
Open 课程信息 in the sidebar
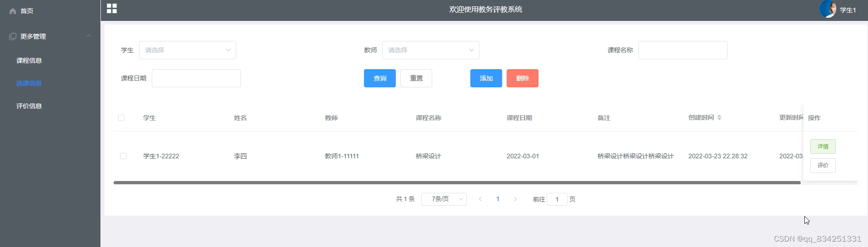point(29,60)
